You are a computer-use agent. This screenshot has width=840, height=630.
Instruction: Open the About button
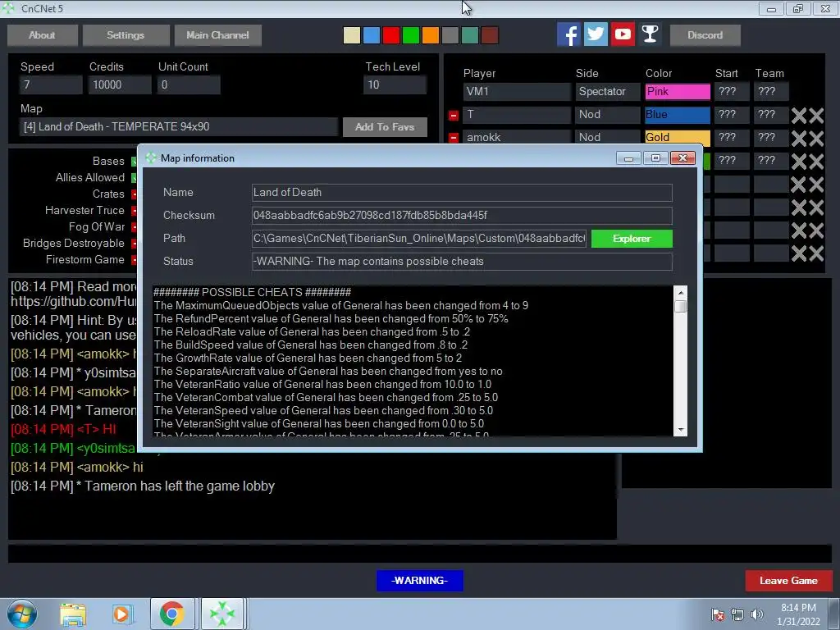[x=43, y=35]
